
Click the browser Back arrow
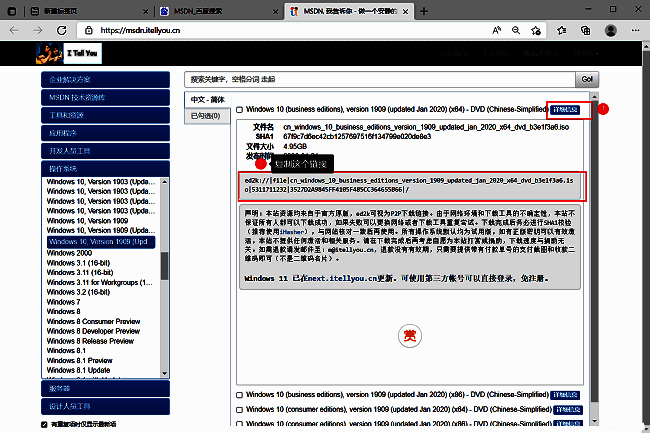pyautogui.click(x=14, y=30)
